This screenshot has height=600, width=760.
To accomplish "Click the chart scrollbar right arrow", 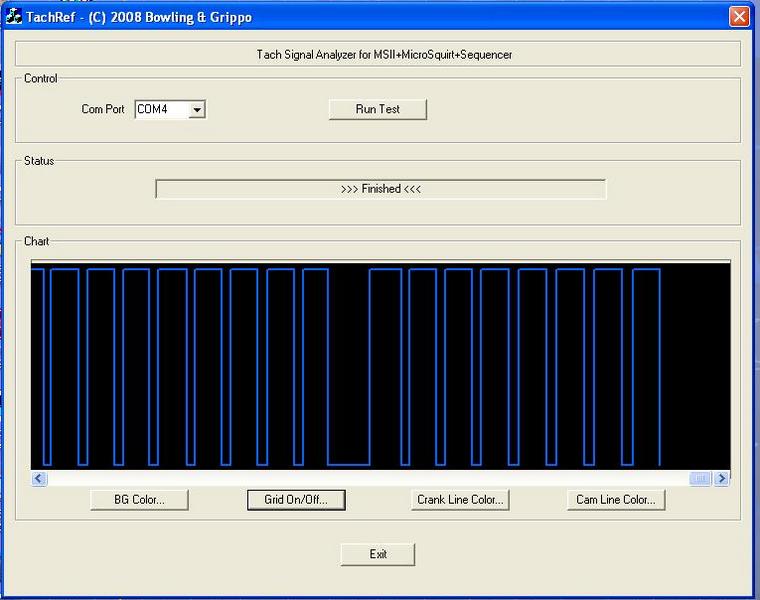I will (x=722, y=479).
